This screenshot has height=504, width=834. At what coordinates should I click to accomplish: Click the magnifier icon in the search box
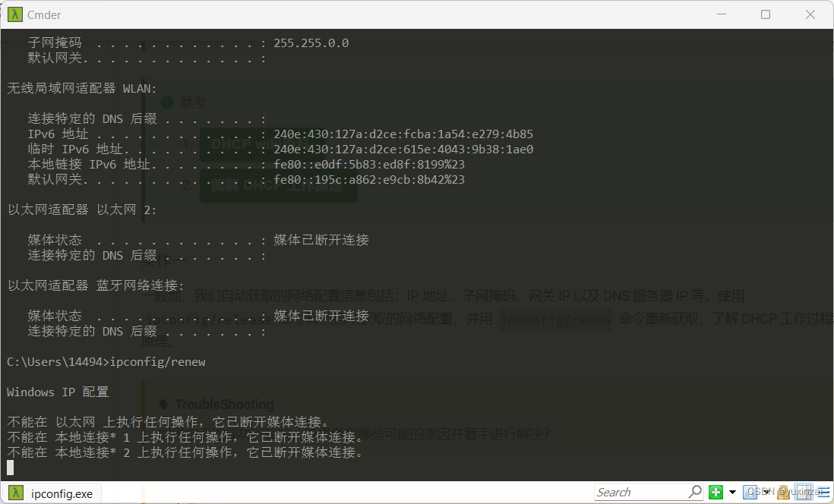click(x=696, y=492)
